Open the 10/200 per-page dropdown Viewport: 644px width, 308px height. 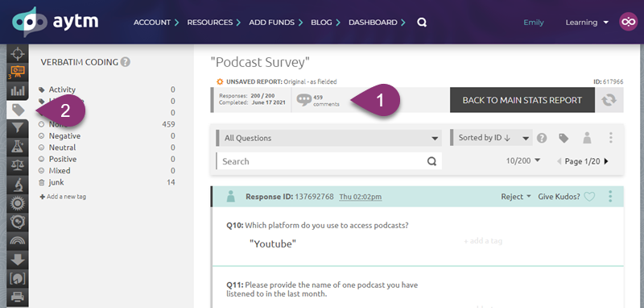click(x=522, y=161)
